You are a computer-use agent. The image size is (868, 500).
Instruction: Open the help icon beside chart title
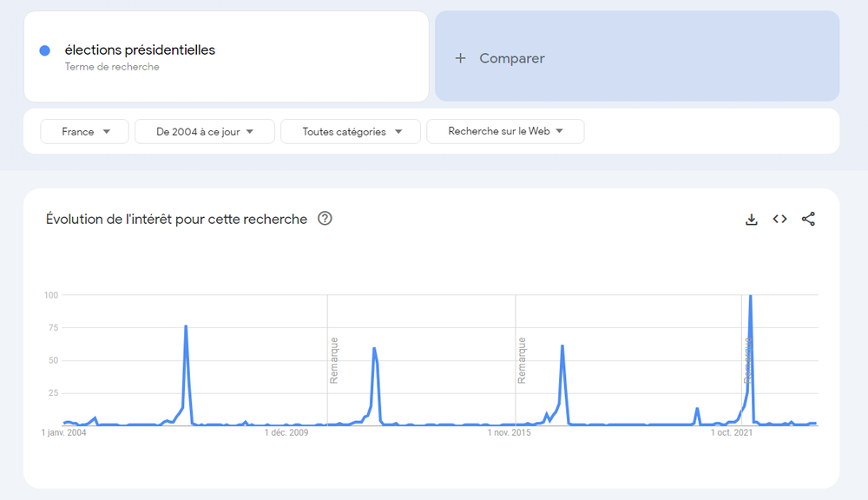coord(325,219)
